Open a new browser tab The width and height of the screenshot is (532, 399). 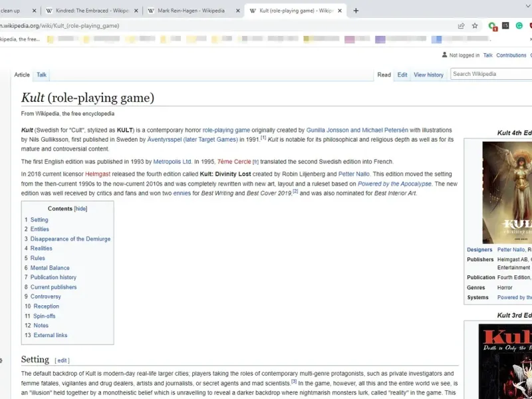pyautogui.click(x=356, y=11)
